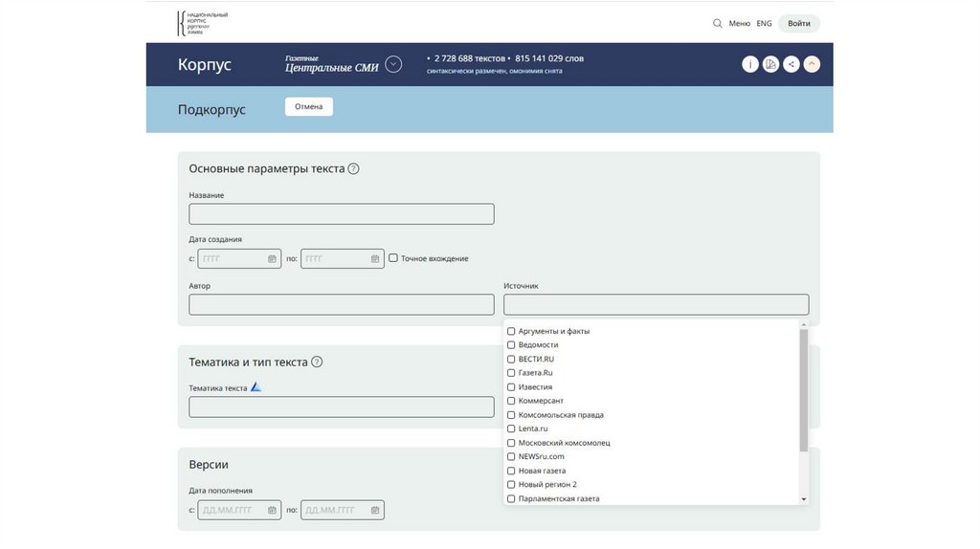The height and width of the screenshot is (549, 980).
Task: Click help icon next to Основные параметры текста
Action: coord(353,169)
